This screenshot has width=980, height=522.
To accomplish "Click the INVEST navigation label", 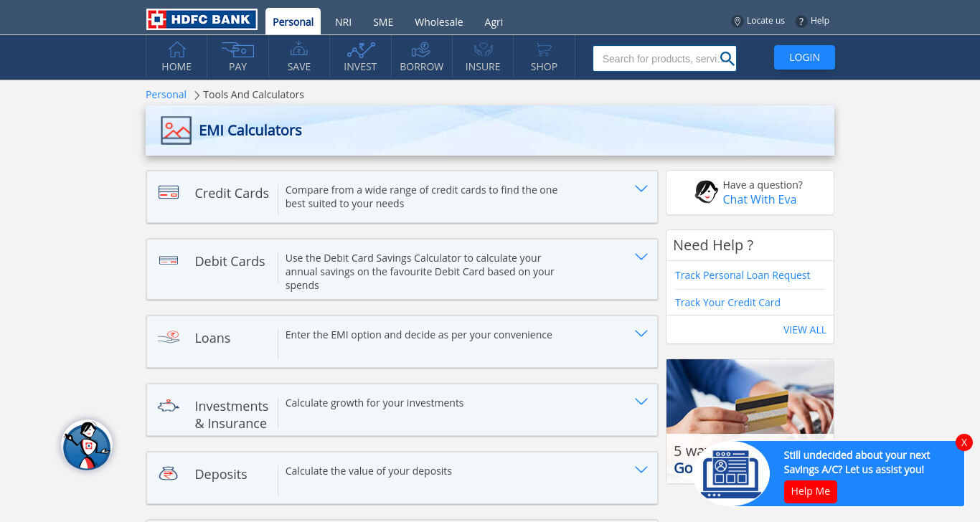I will 360,67.
